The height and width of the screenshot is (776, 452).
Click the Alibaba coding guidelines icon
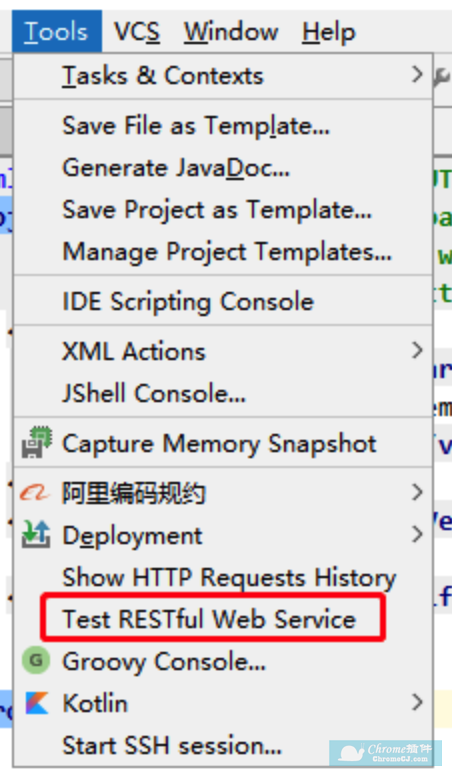coord(35,493)
